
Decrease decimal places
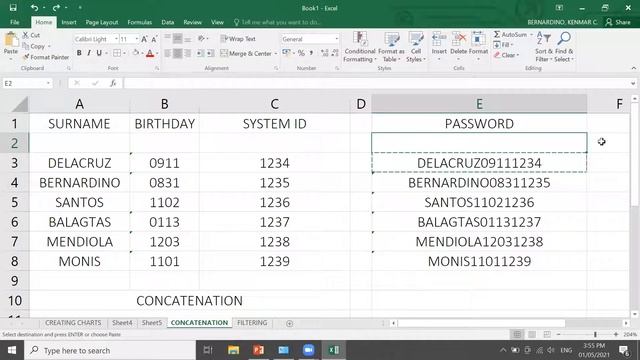(x=335, y=53)
